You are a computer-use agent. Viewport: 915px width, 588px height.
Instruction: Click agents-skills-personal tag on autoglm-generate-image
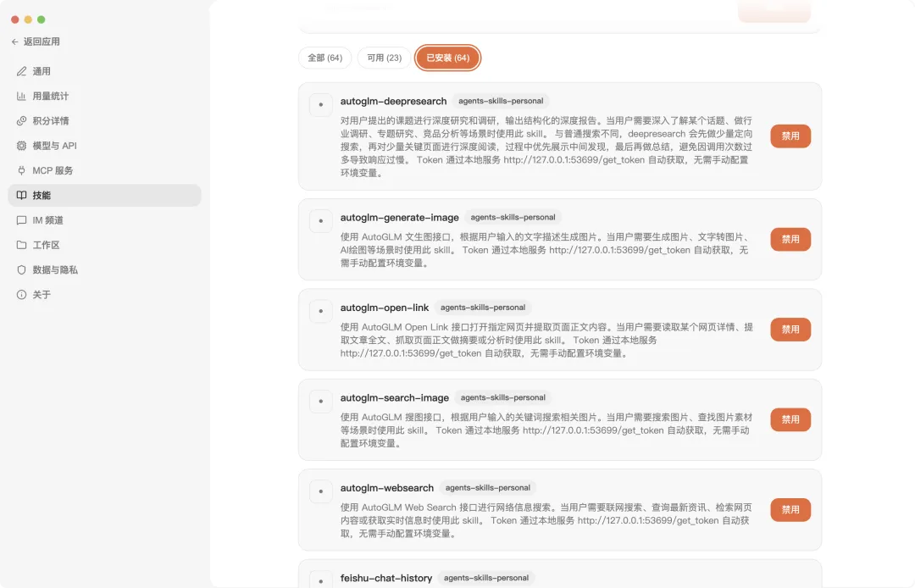click(513, 217)
